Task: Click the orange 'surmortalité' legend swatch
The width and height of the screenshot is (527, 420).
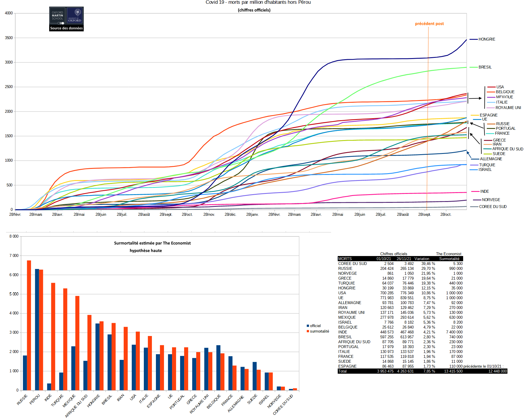Action: click(308, 331)
